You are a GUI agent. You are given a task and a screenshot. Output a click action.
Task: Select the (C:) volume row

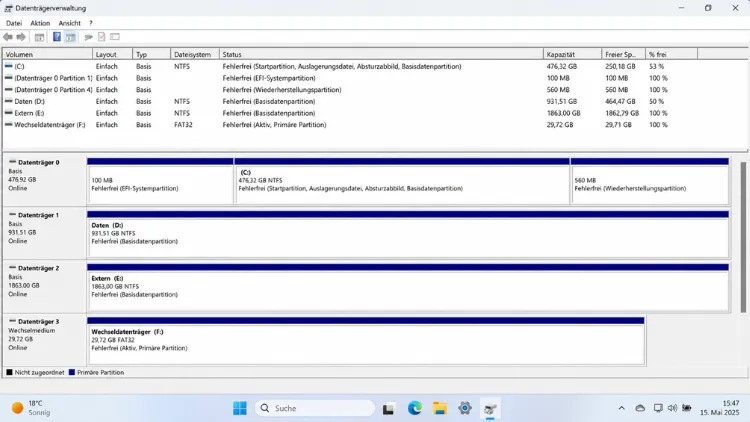pyautogui.click(x=349, y=67)
